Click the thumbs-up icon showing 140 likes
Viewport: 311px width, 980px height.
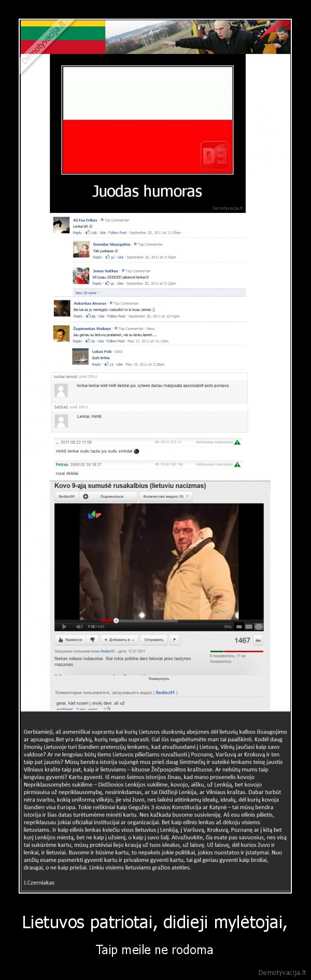click(x=88, y=233)
